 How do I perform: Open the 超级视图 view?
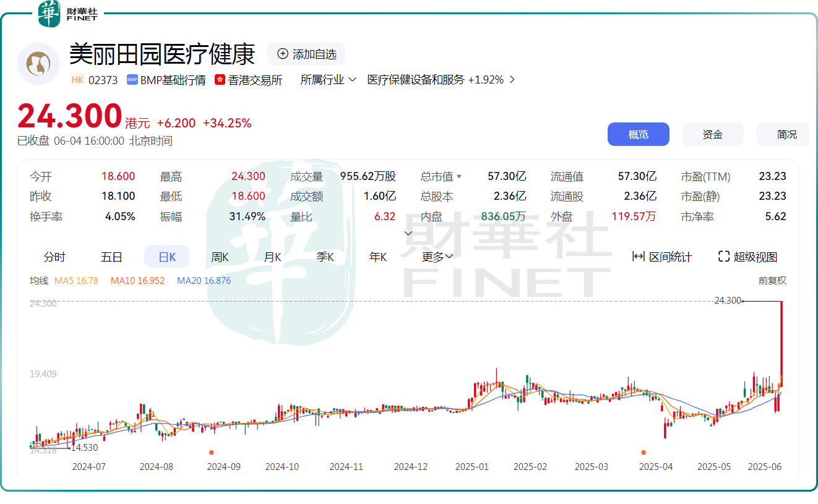[748, 257]
